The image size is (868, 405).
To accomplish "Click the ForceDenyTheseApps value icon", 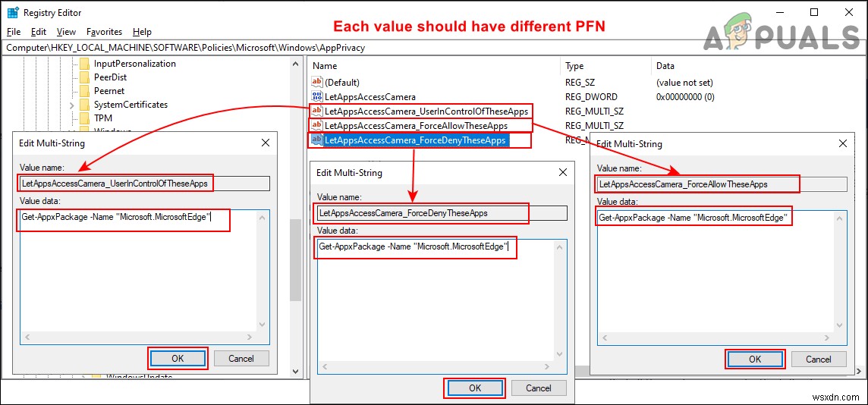I will tap(316, 140).
